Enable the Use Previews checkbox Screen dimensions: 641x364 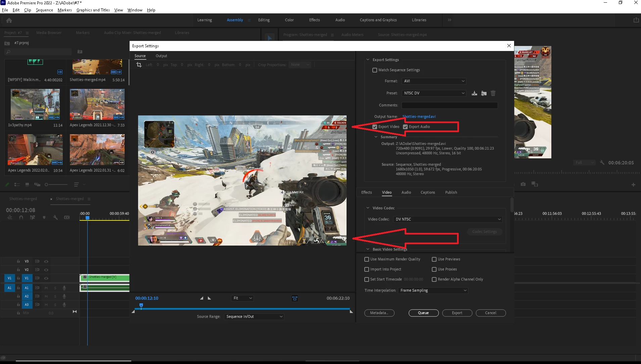click(434, 259)
